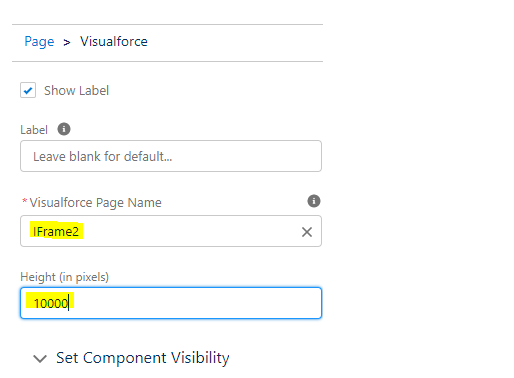
Task: Click the red required asterisk marker
Action: 24,201
